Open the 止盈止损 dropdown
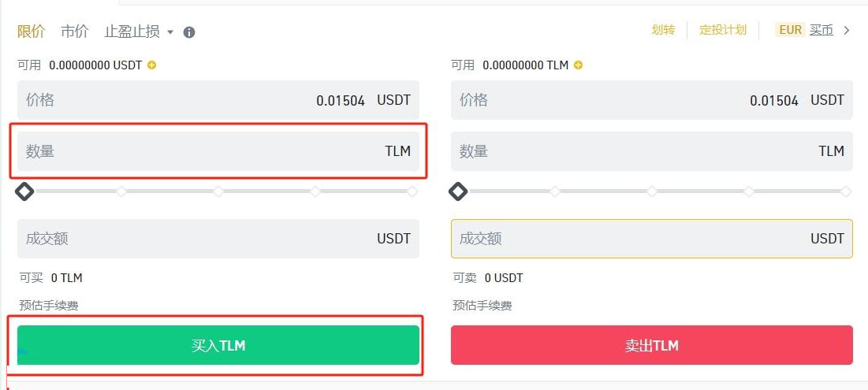The image size is (868, 390). click(x=139, y=32)
